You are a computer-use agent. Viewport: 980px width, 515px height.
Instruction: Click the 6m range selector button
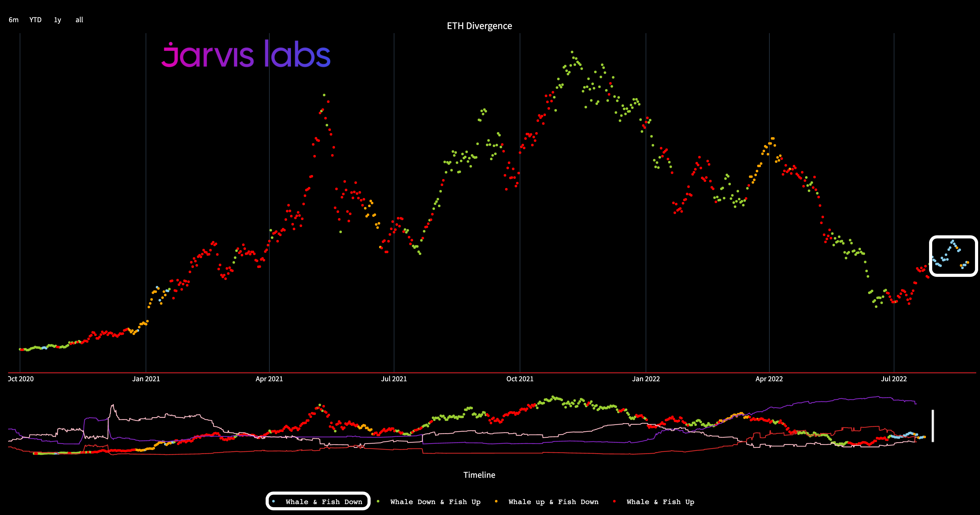tap(14, 20)
